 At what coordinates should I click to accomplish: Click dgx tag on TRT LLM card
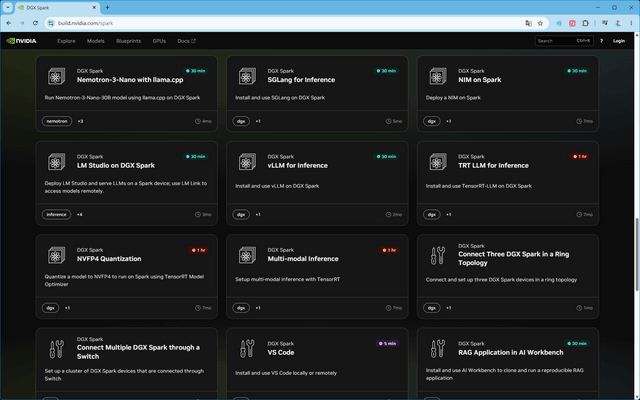click(x=431, y=214)
